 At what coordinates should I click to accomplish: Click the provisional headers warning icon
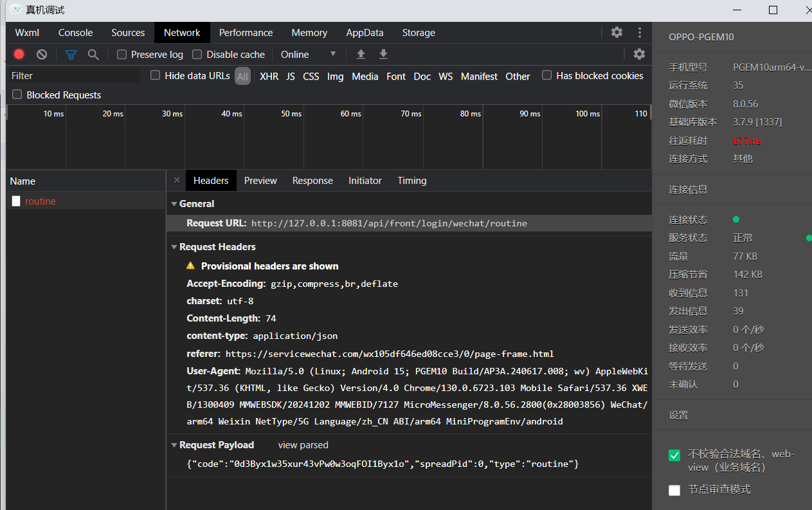190,266
